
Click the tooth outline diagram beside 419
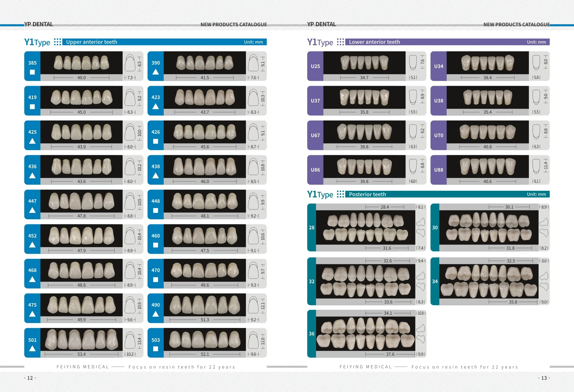pos(130,97)
